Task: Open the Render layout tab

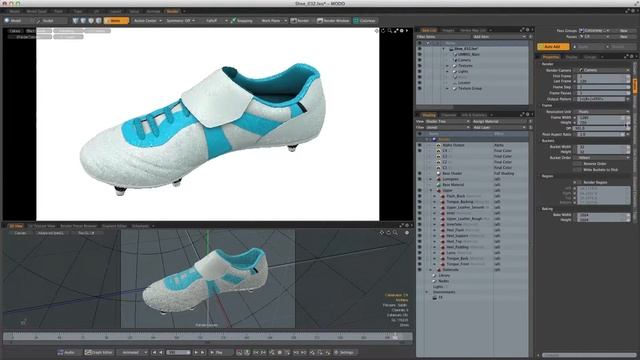Action: coord(172,11)
